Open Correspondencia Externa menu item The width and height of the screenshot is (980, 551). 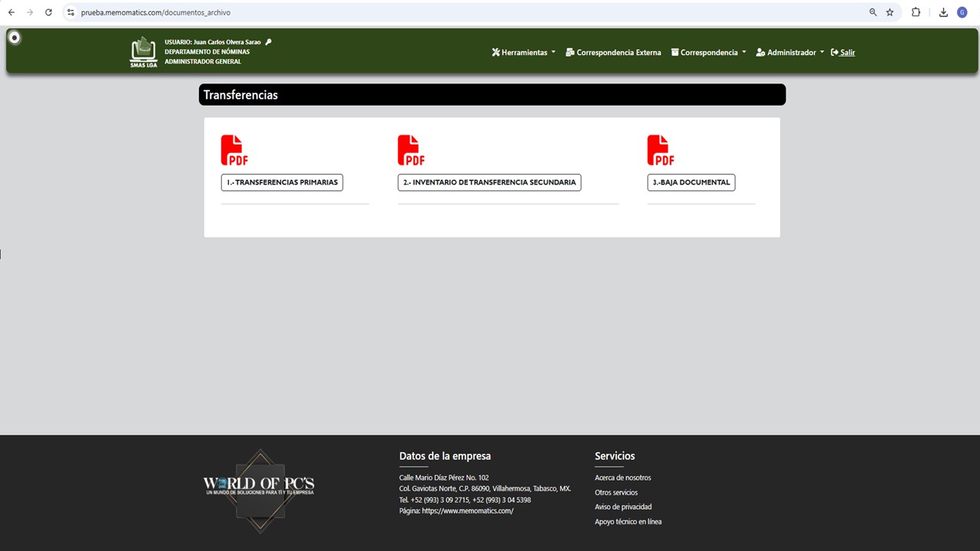point(613,53)
